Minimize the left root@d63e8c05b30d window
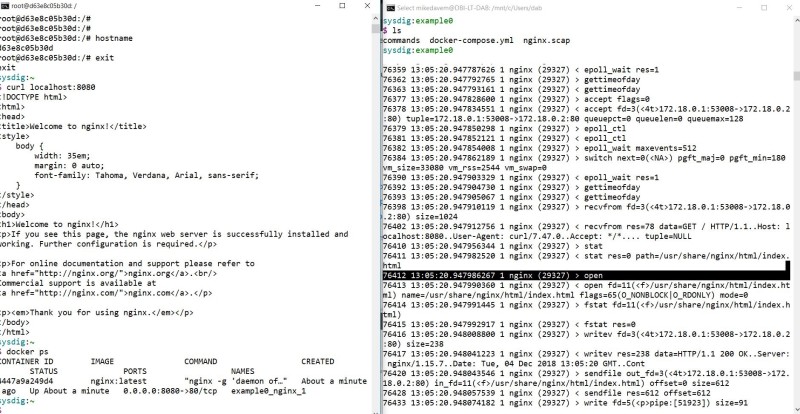Image resolution: width=800 pixels, height=414 pixels. coord(317,6)
